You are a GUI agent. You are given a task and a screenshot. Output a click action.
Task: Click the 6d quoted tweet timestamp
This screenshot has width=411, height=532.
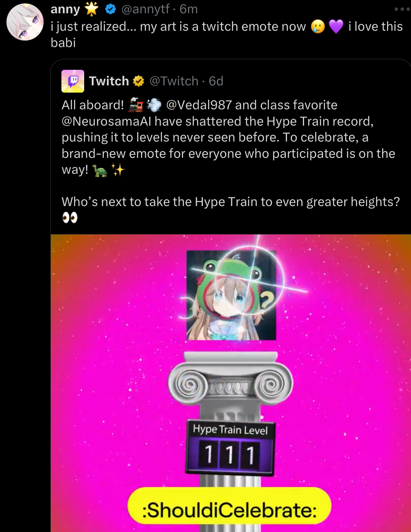click(216, 81)
